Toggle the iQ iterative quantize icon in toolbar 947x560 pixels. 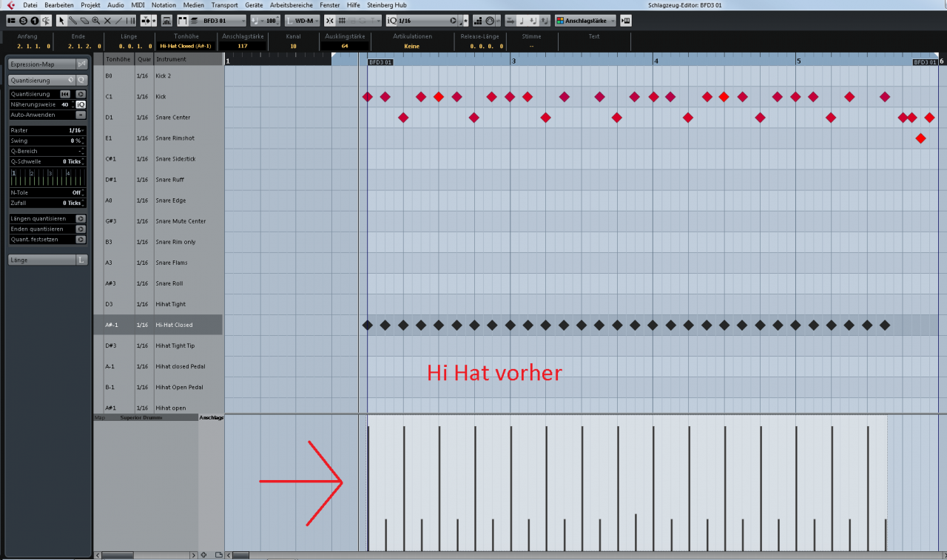[391, 21]
